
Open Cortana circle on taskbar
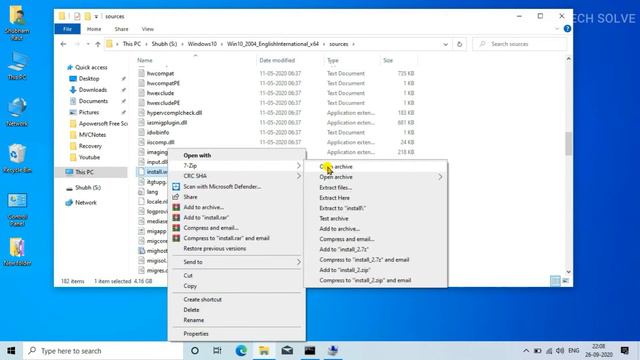pos(195,351)
